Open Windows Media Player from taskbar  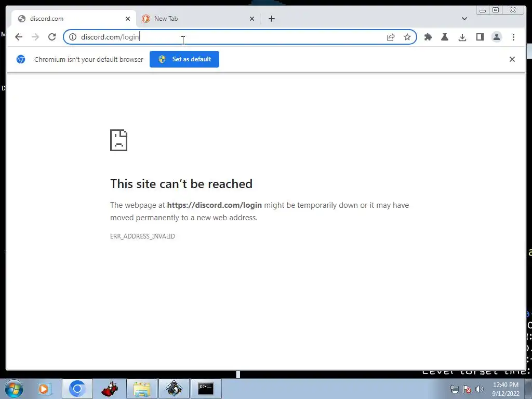pos(44,389)
